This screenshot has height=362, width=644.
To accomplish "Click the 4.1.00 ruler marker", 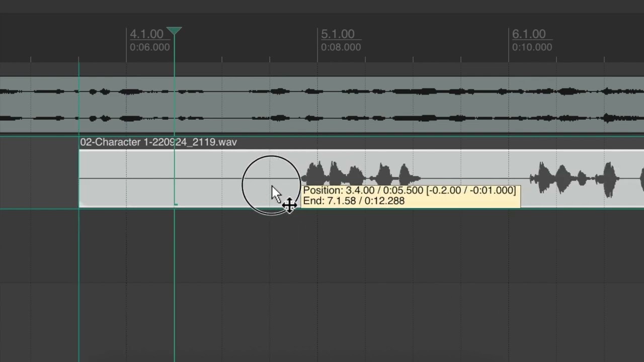I will (x=146, y=34).
